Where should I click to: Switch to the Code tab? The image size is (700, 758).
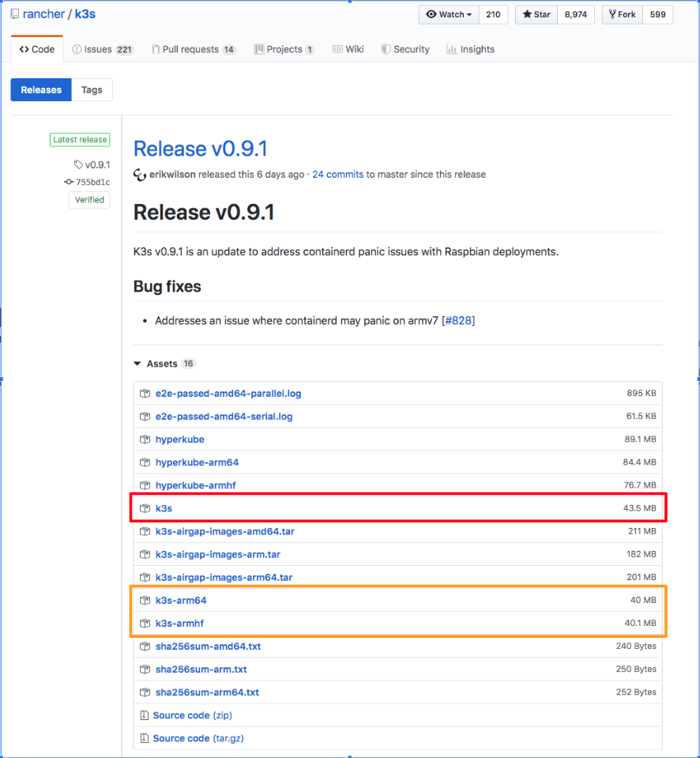pyautogui.click(x=36, y=49)
